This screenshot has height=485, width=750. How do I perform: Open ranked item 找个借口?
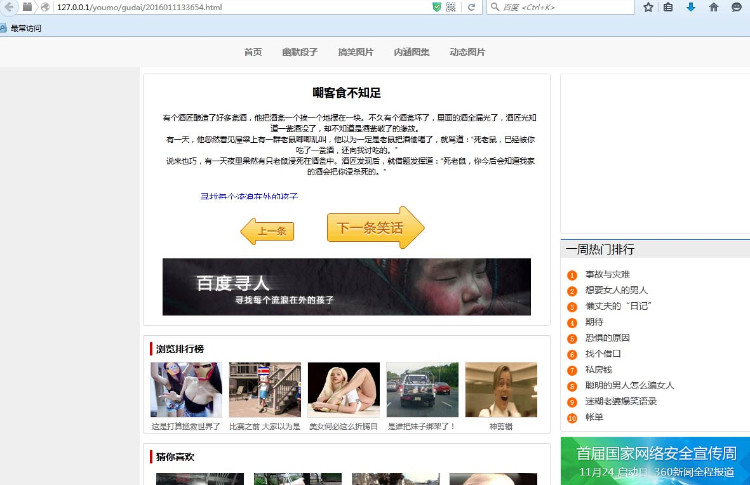tap(603, 354)
